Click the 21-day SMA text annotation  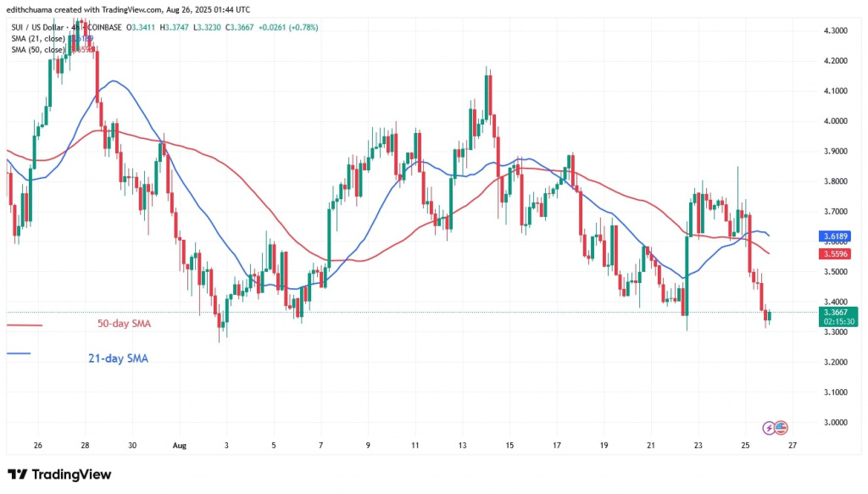point(119,358)
